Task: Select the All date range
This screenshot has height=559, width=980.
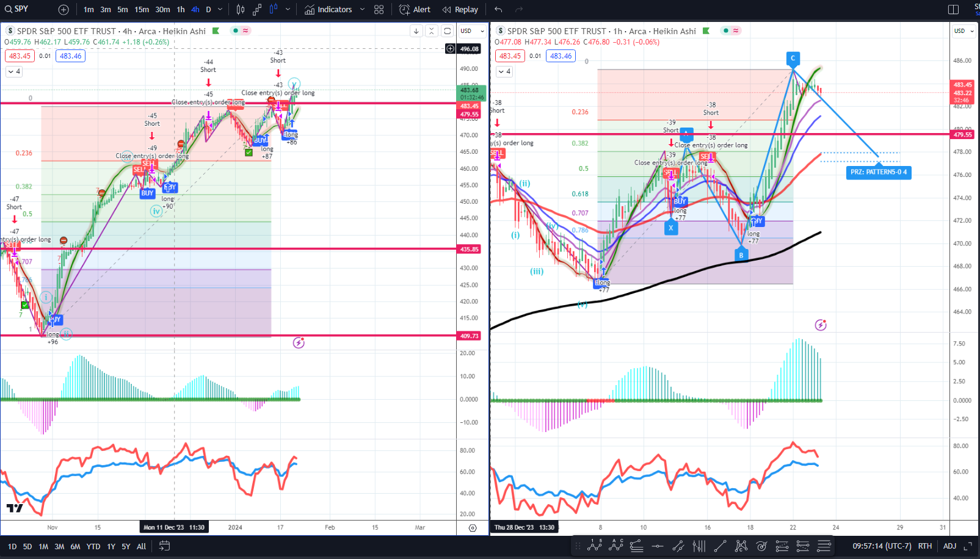Action: [142, 547]
